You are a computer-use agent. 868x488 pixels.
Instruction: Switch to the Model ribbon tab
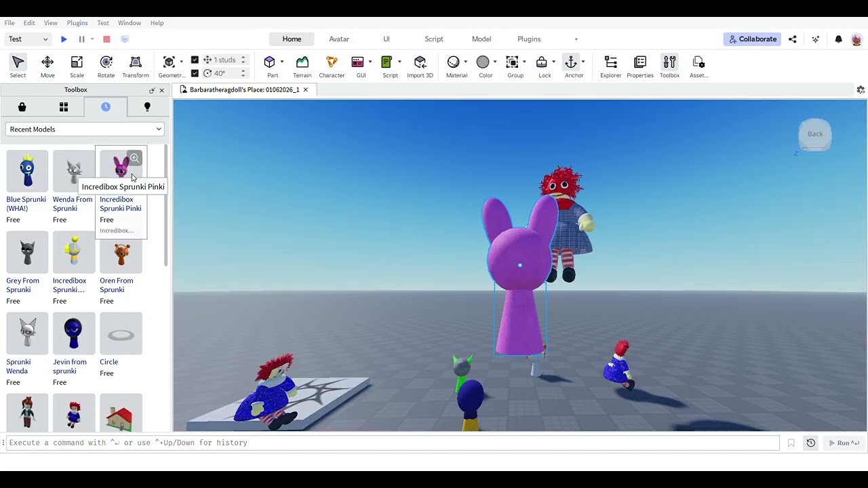point(481,39)
